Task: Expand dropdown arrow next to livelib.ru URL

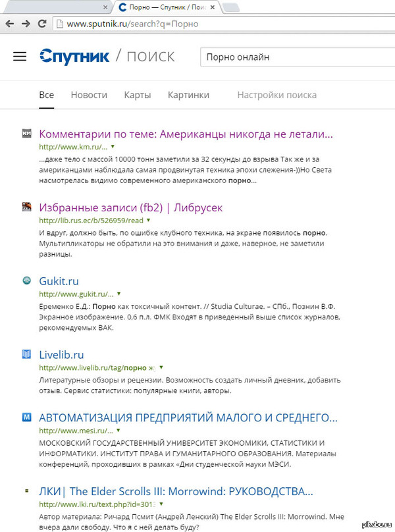Action: 161,367
